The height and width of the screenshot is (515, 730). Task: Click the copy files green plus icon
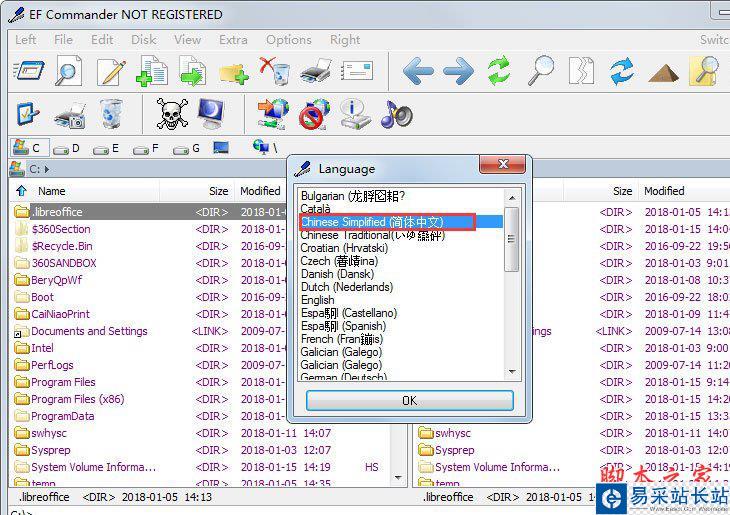[152, 71]
